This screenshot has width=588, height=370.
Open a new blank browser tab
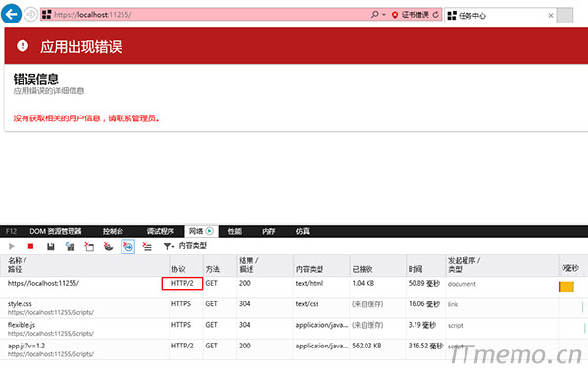coord(564,15)
